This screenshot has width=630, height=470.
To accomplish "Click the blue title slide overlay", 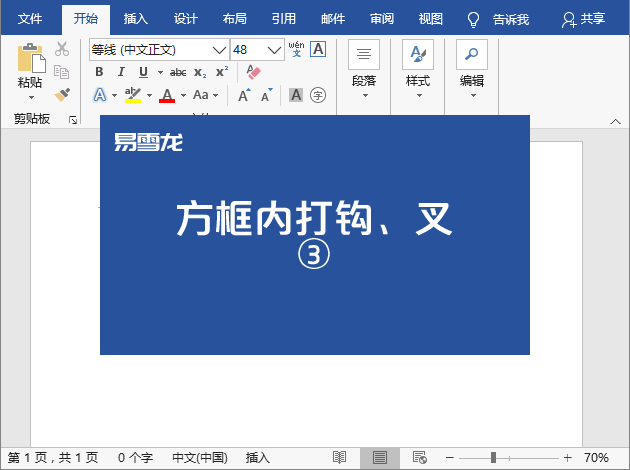I will [x=315, y=235].
